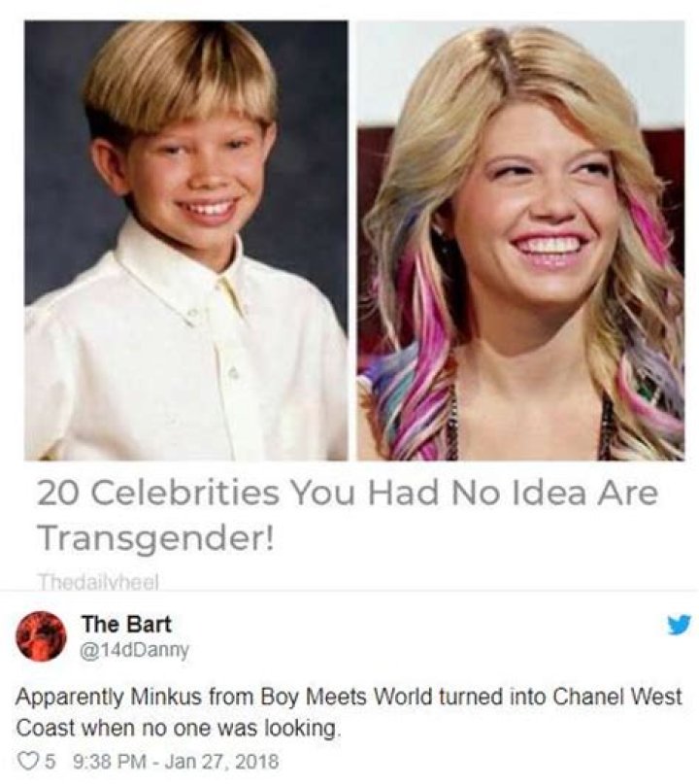This screenshot has height=784, width=699.
Task: View the boy school photo on the left
Action: (185, 241)
